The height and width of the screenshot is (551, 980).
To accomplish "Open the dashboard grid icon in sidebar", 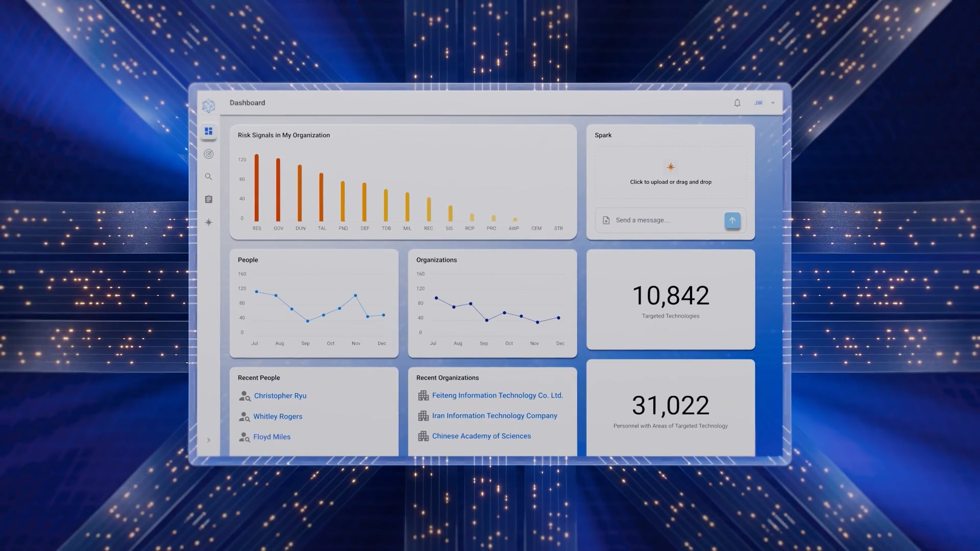I will pyautogui.click(x=208, y=131).
